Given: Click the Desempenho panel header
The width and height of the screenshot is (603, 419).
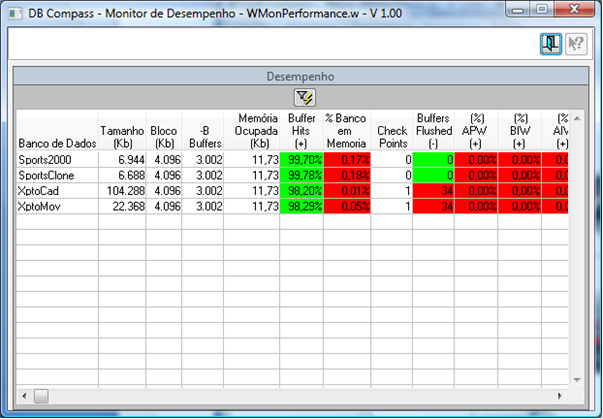Looking at the screenshot, I should point(301,76).
